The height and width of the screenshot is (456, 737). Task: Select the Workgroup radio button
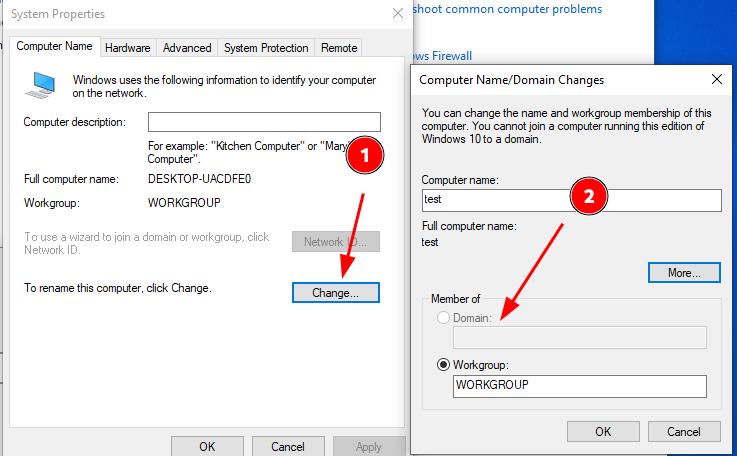443,365
